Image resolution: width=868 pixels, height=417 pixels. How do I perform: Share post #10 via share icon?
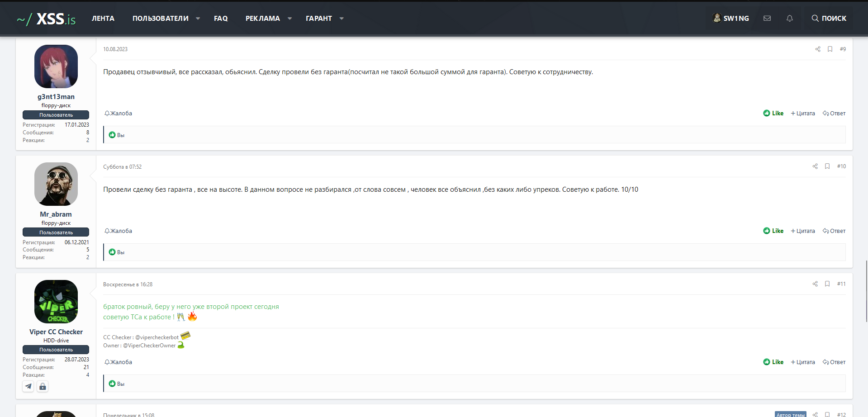815,166
